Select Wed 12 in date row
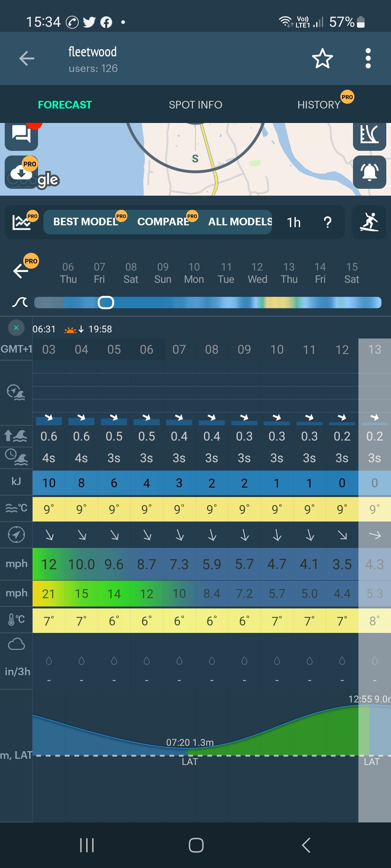This screenshot has height=868, width=391. pyautogui.click(x=257, y=273)
